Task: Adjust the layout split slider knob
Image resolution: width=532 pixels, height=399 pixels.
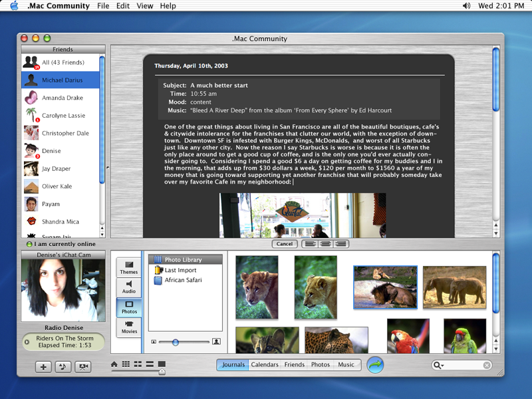Action: [x=162, y=372]
